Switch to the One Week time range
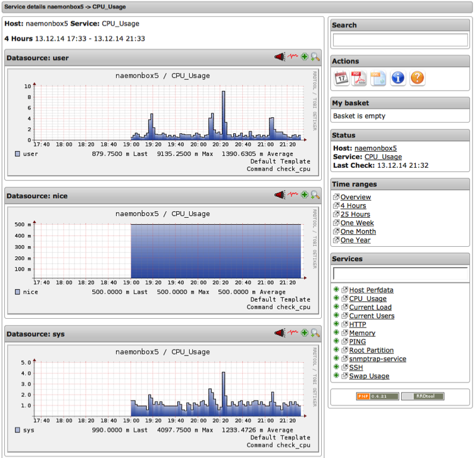The image size is (476, 458). (x=358, y=223)
